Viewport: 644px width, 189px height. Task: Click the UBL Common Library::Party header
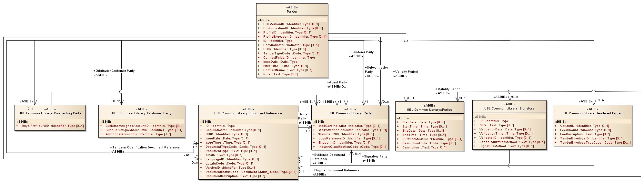[350, 113]
